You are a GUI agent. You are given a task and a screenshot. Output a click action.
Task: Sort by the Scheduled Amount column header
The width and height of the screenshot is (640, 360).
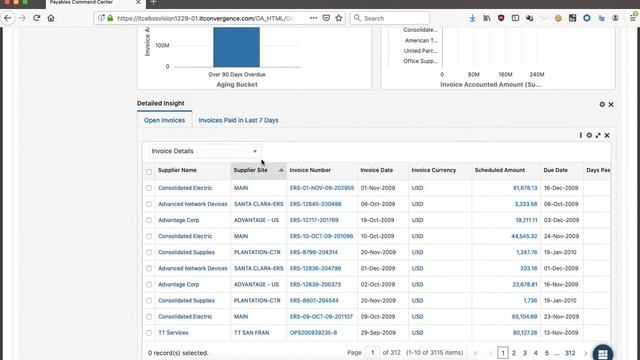[x=500, y=170]
